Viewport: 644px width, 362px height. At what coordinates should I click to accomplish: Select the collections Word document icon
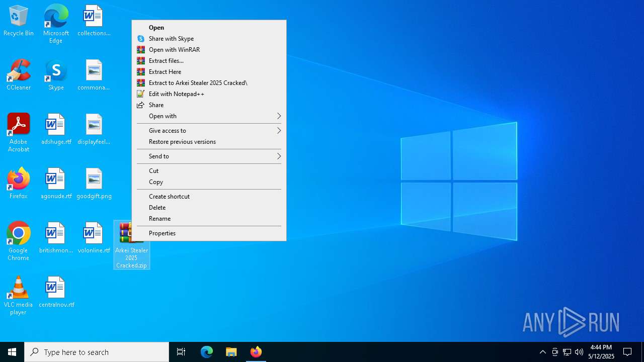click(94, 21)
